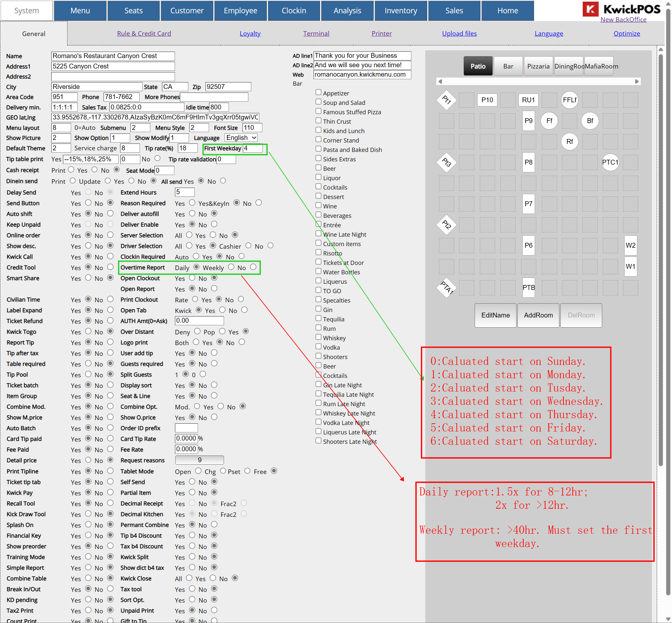Select table P9 on the floor map
This screenshot has height=623, width=672.
point(529,121)
